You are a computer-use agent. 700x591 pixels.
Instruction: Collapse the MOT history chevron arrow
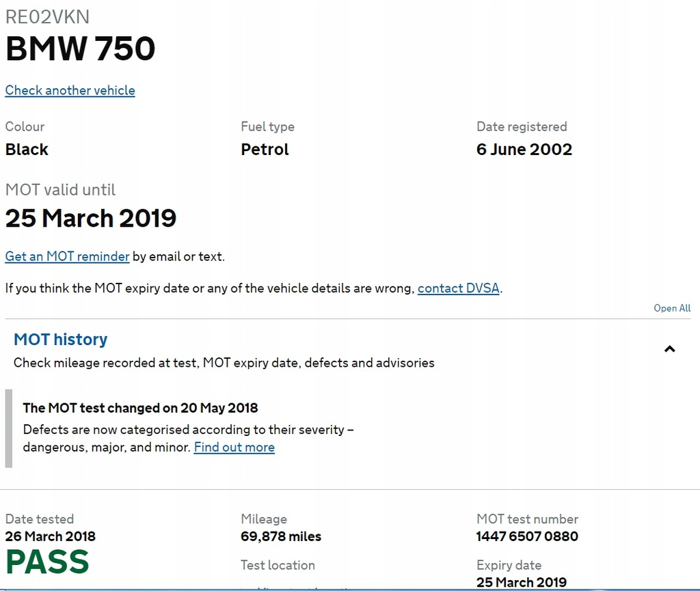coord(670,349)
